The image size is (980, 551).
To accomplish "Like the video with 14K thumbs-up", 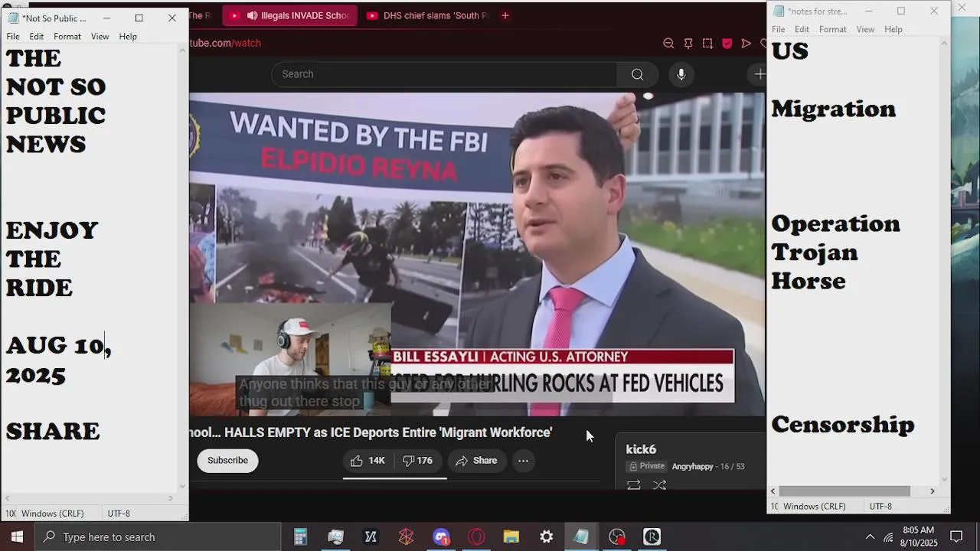I will pyautogui.click(x=367, y=461).
